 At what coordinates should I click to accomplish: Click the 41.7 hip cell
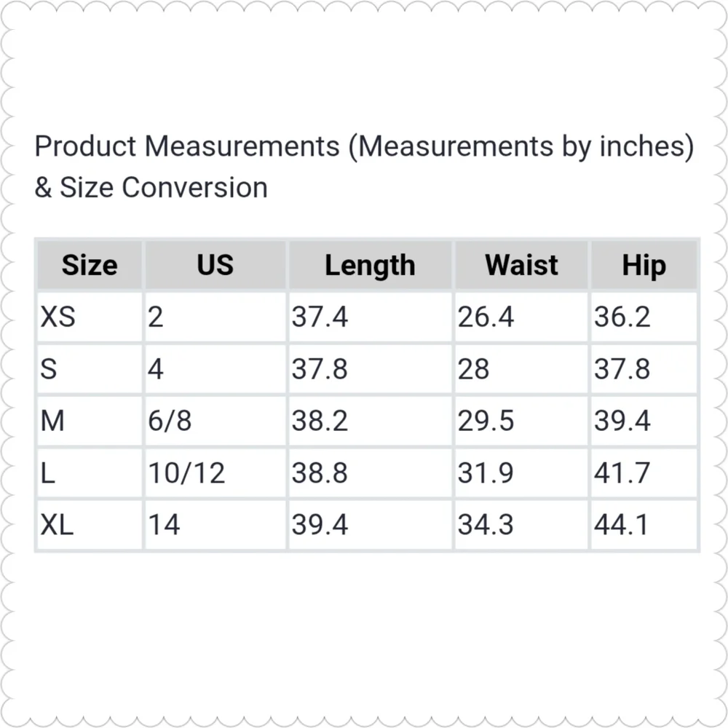pos(644,473)
